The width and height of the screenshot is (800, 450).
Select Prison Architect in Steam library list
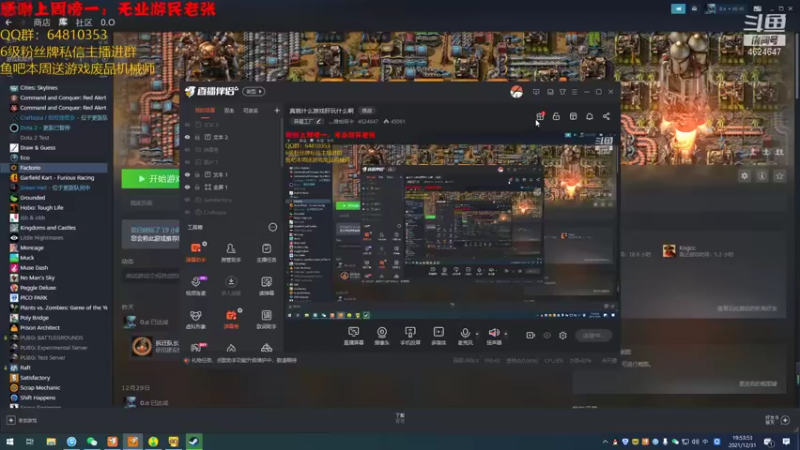pyautogui.click(x=40, y=328)
